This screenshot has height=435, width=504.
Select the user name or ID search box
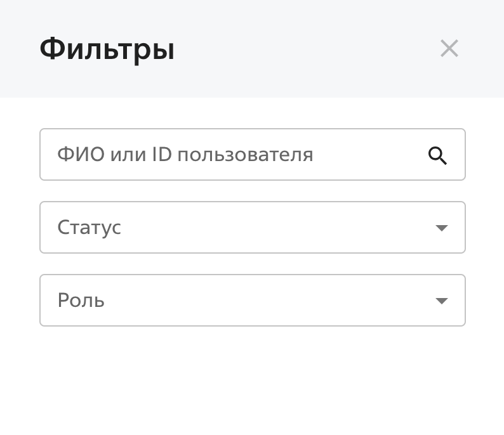pos(235,155)
